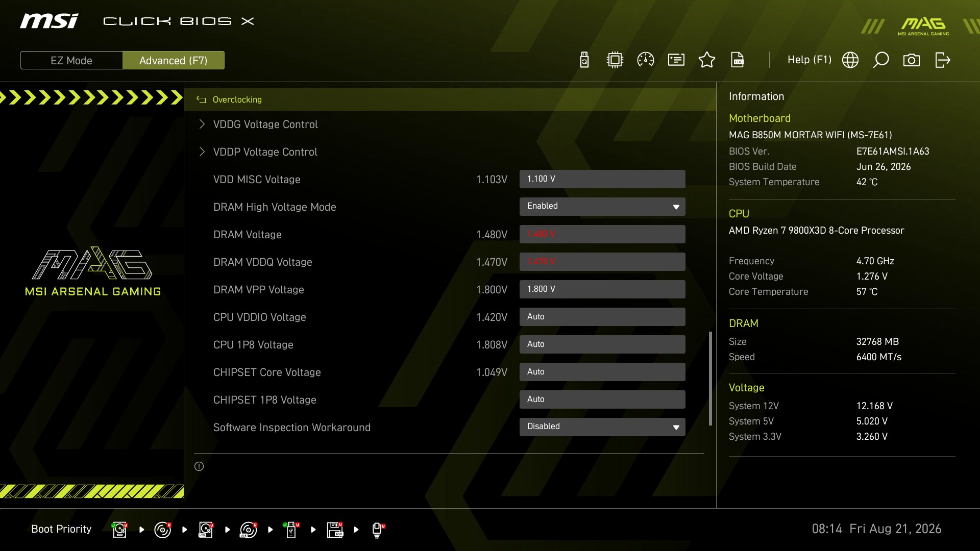
Task: Open the profile card icon in the toolbar
Action: (676, 60)
